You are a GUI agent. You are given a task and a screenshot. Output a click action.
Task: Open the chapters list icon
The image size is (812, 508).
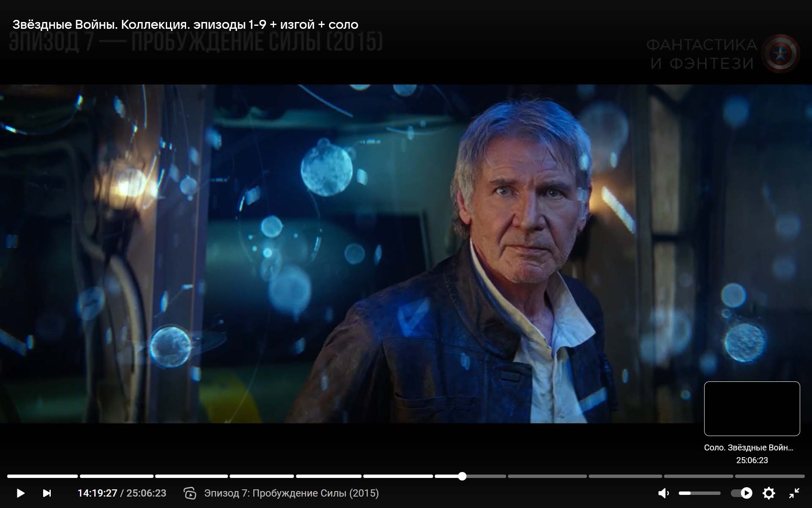(x=190, y=493)
